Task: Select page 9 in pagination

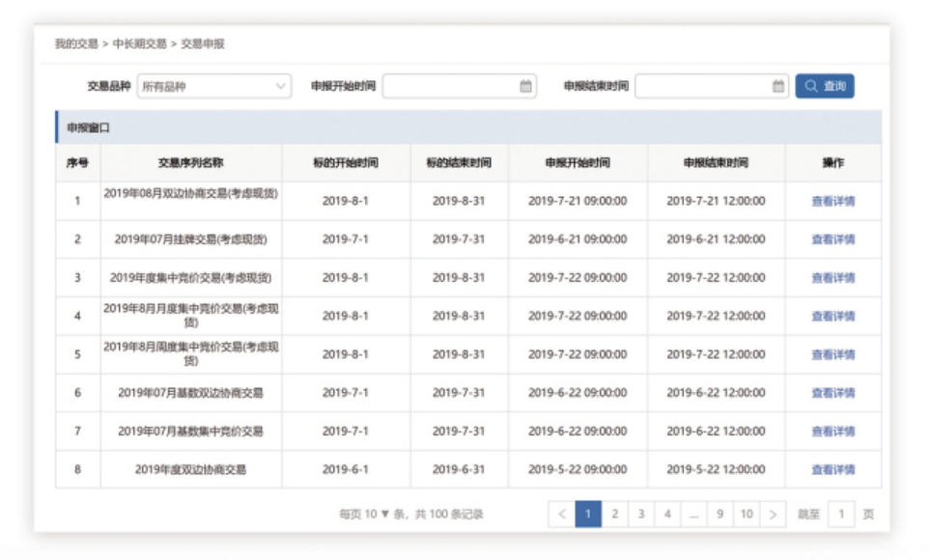Action: coord(720,515)
